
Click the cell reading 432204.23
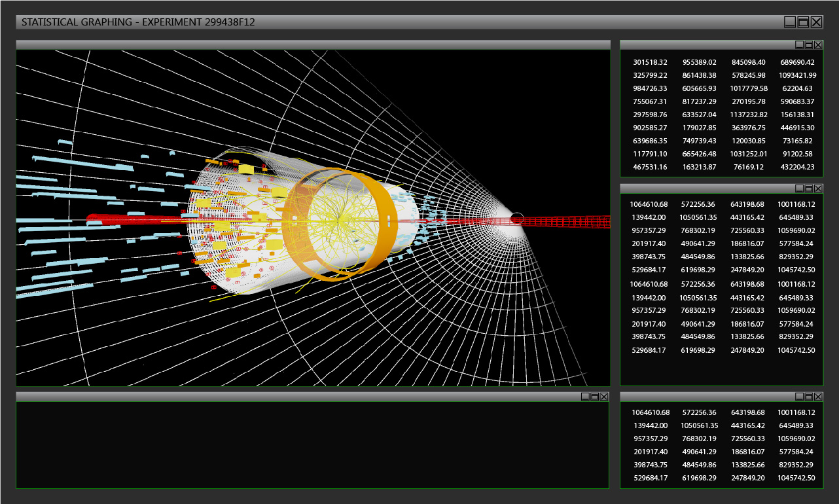pyautogui.click(x=798, y=167)
